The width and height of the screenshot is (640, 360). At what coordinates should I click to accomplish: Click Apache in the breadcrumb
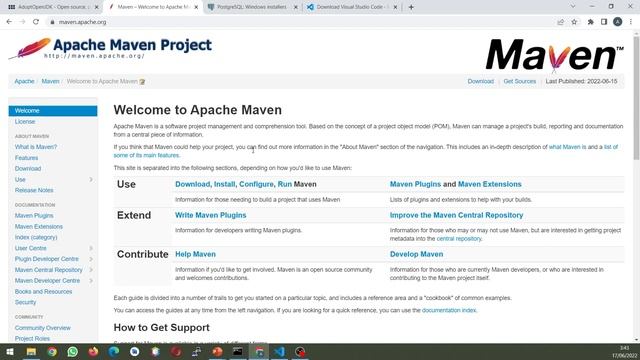24,81
